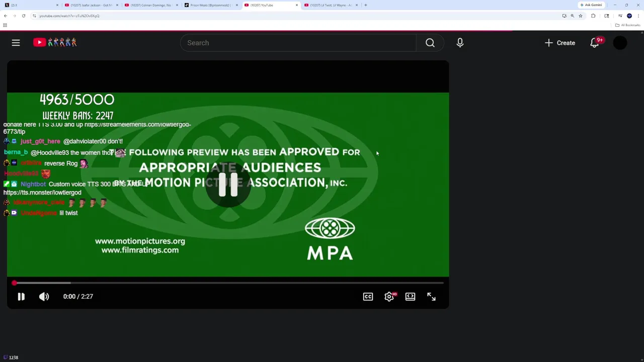Click Ask Gemini button
The image size is (644, 362).
pos(591,5)
